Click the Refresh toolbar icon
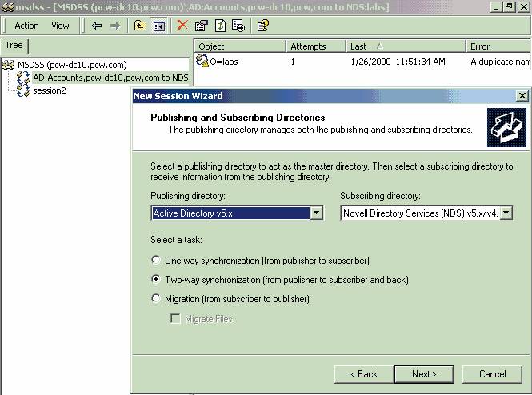The width and height of the screenshot is (532, 395). [x=220, y=26]
